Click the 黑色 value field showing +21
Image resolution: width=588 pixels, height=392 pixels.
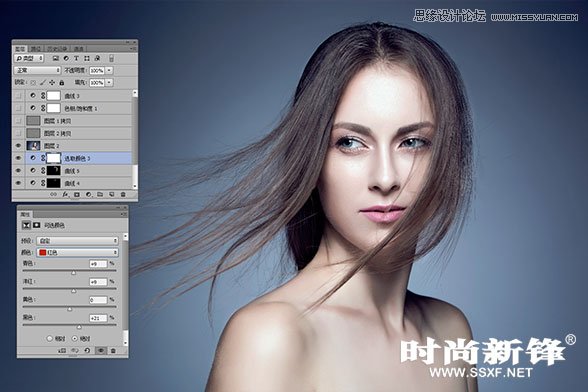(98, 318)
